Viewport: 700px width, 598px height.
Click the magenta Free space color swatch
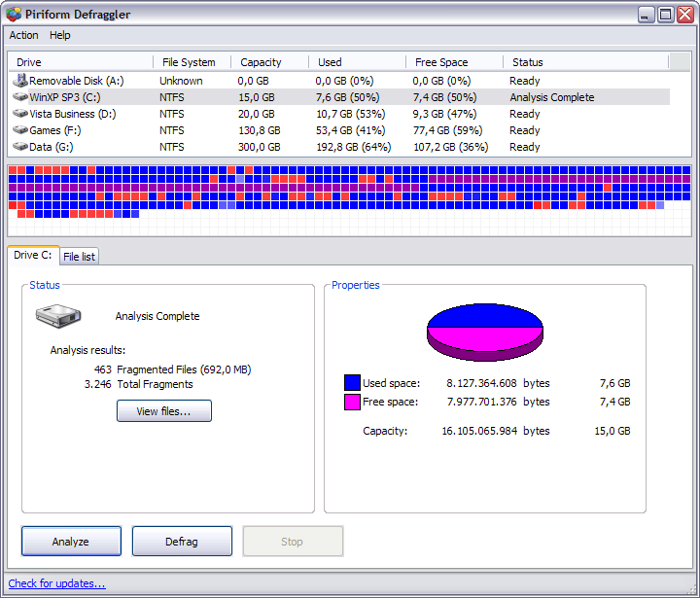pyautogui.click(x=352, y=402)
